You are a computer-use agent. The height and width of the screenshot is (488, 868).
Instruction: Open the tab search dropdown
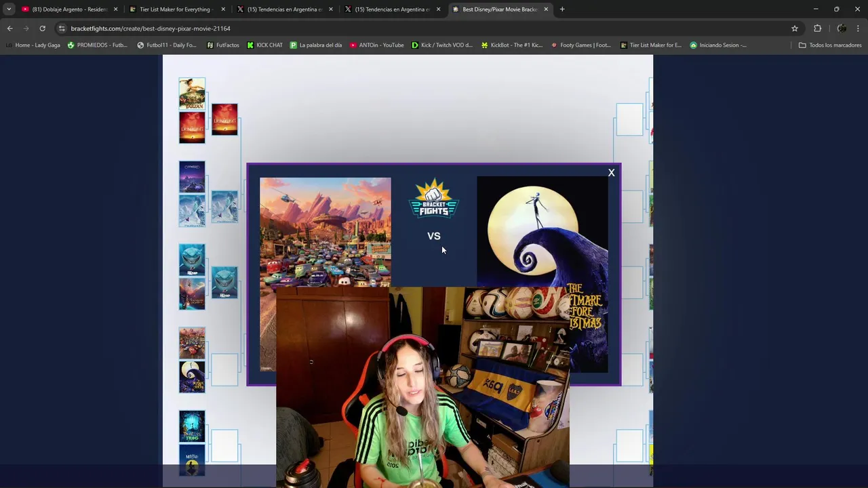pyautogui.click(x=9, y=9)
